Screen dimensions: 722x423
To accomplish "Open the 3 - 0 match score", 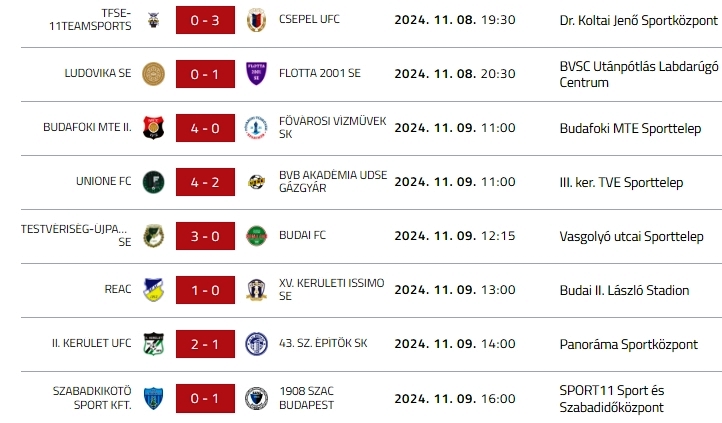I will click(205, 236).
